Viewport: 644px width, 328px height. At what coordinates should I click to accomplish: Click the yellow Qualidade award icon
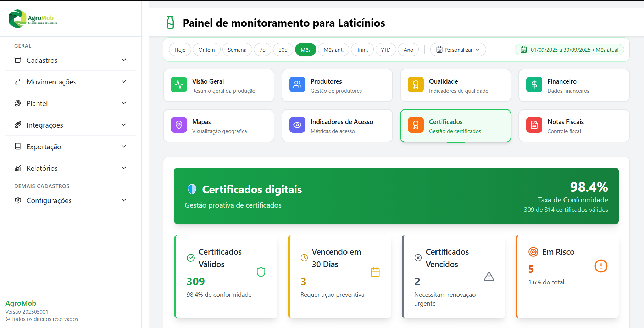(x=416, y=85)
